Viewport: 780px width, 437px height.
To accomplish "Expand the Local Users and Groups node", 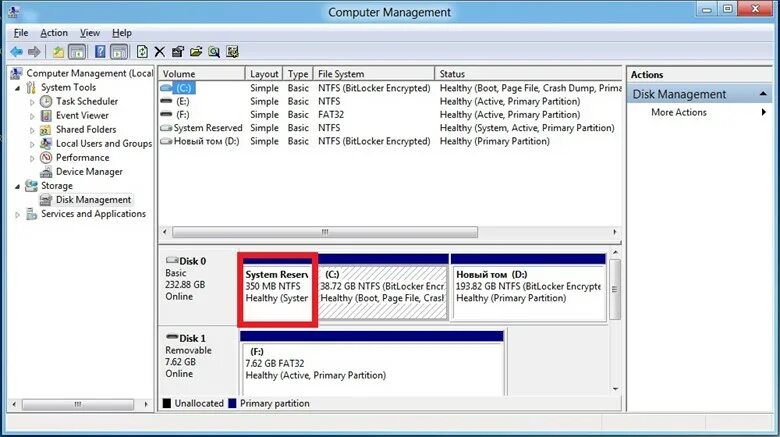I will tap(32, 144).
